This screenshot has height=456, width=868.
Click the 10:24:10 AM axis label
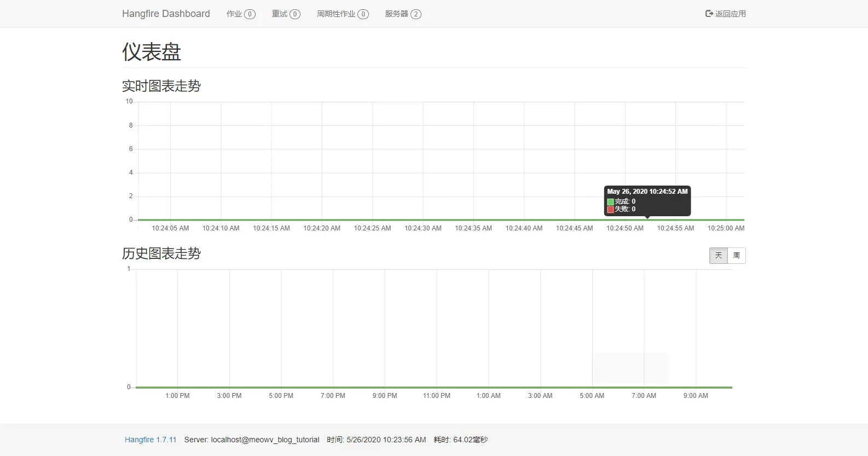(221, 228)
